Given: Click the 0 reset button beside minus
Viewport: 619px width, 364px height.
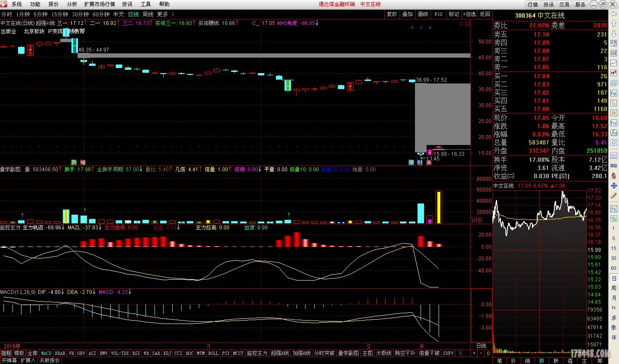Looking at the screenshot, I should [x=488, y=353].
